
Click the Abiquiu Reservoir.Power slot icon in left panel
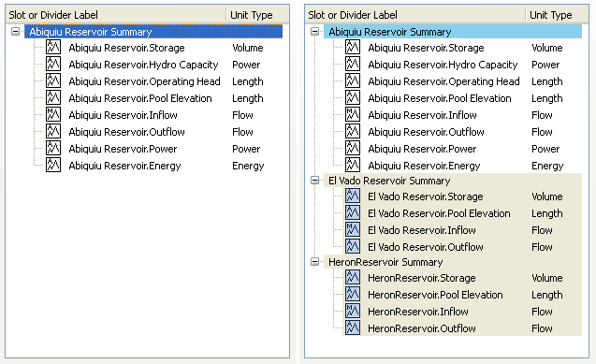point(53,148)
